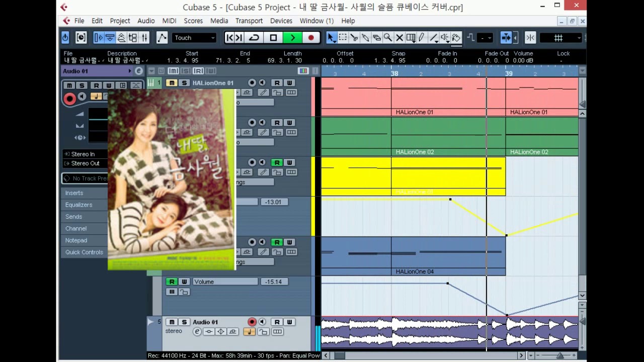Toggle Snap on/off button
The height and width of the screenshot is (362, 644).
pos(530,38)
